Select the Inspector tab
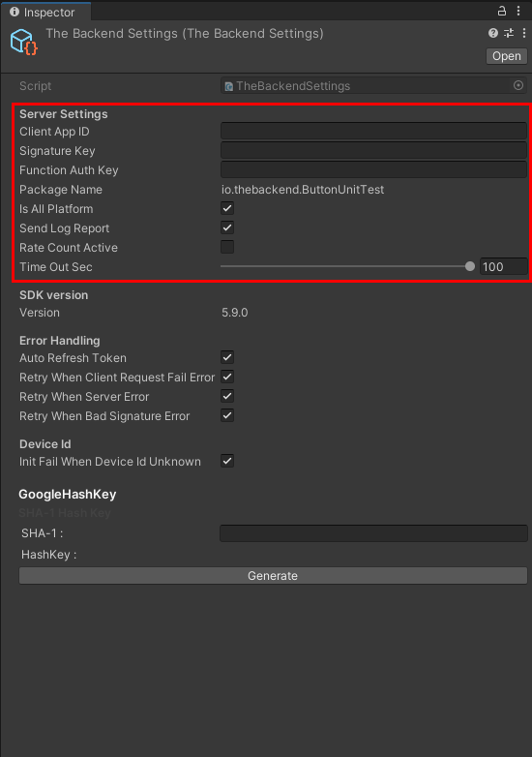Viewport: 532px width, 757px height. 44,12
